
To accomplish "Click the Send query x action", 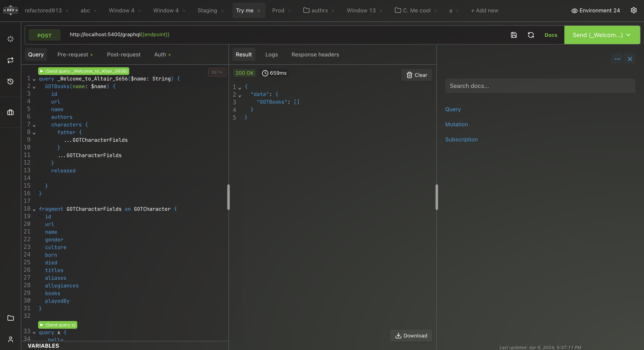I will pos(58,325).
